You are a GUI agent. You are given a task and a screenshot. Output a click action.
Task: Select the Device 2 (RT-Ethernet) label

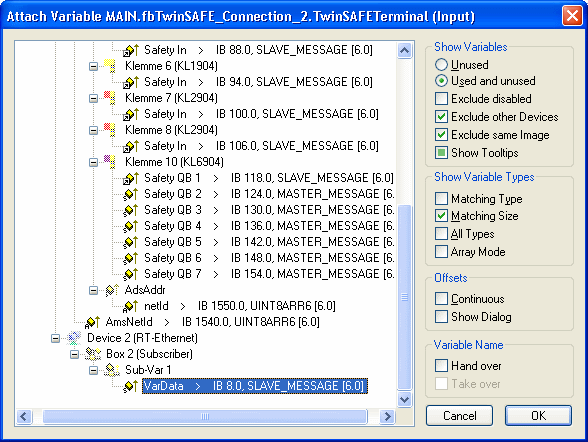(x=142, y=338)
